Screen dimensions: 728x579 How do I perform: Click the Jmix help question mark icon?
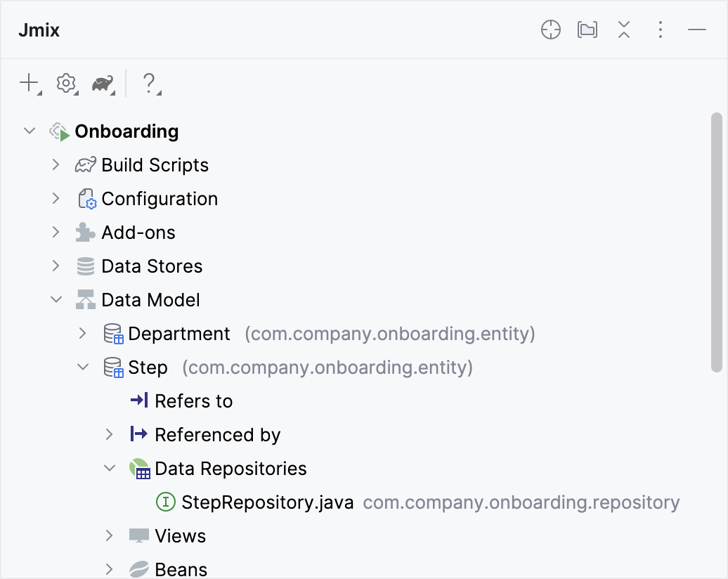(150, 83)
